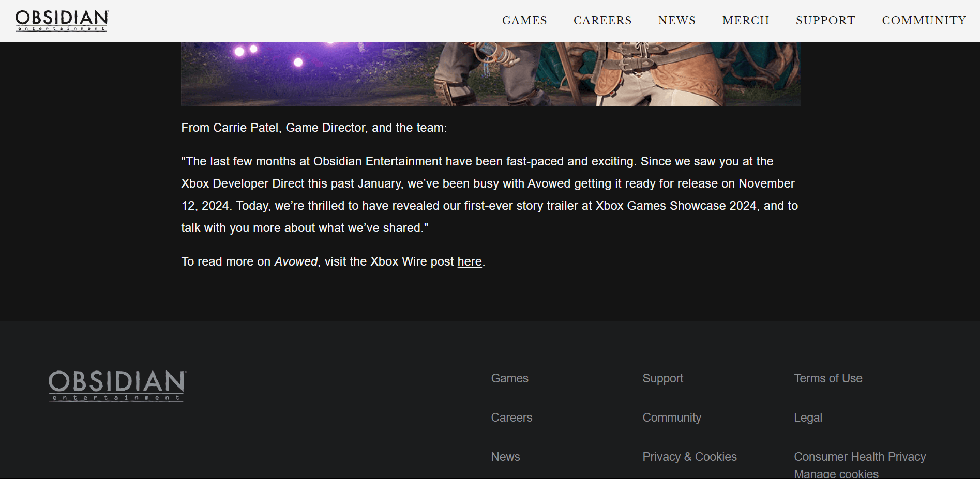Open Community in the header navigation
This screenshot has height=479, width=980.
pyautogui.click(x=924, y=21)
